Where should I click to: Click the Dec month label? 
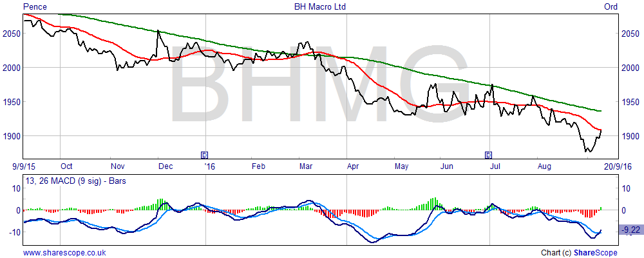click(x=166, y=166)
